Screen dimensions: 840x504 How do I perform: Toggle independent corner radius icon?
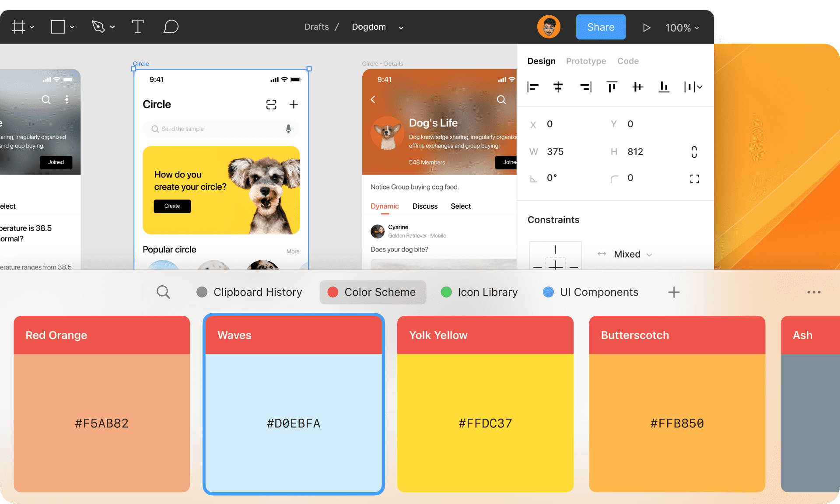(x=694, y=178)
